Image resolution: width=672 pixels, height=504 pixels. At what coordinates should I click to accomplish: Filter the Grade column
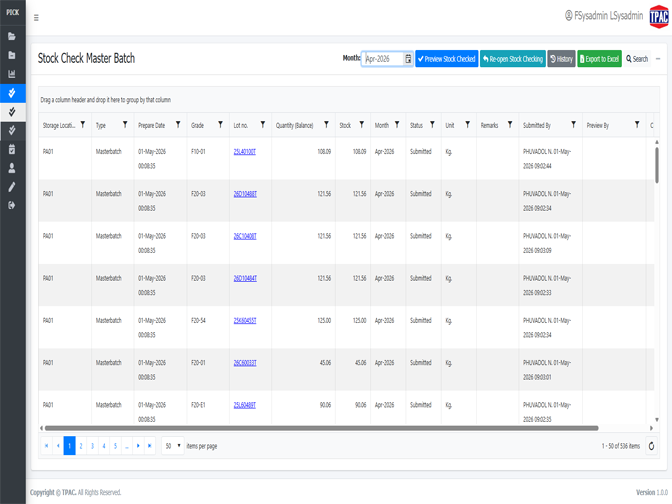coord(220,125)
